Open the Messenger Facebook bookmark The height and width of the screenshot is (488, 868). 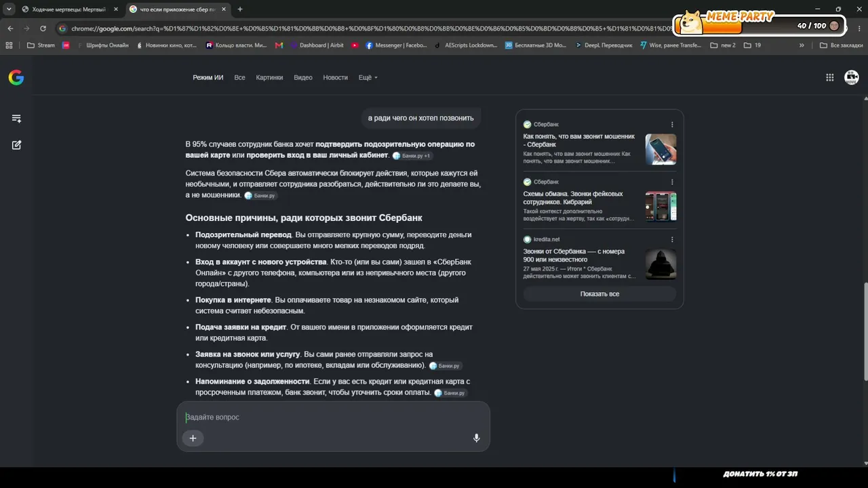[x=396, y=45]
